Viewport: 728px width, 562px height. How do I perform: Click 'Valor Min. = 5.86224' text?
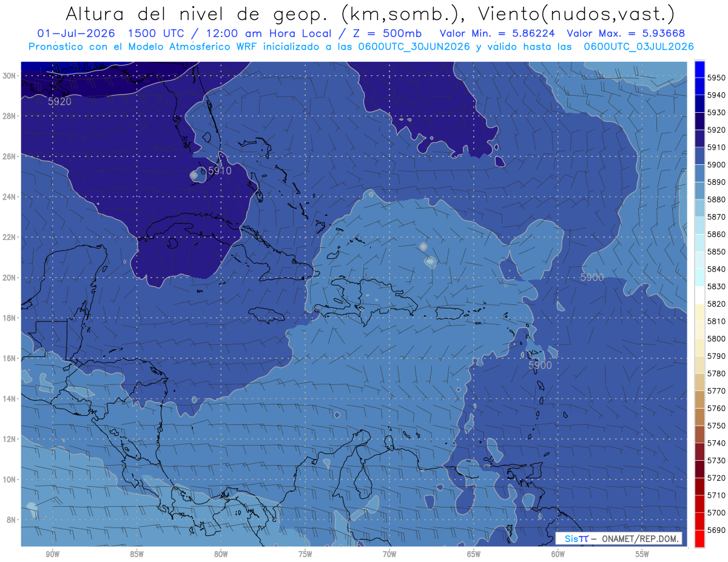click(x=496, y=33)
